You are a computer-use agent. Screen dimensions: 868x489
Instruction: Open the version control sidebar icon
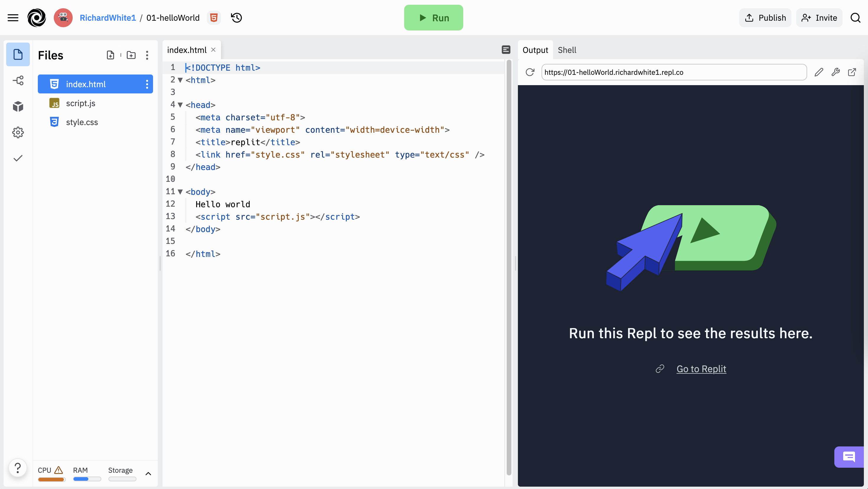pos(18,80)
